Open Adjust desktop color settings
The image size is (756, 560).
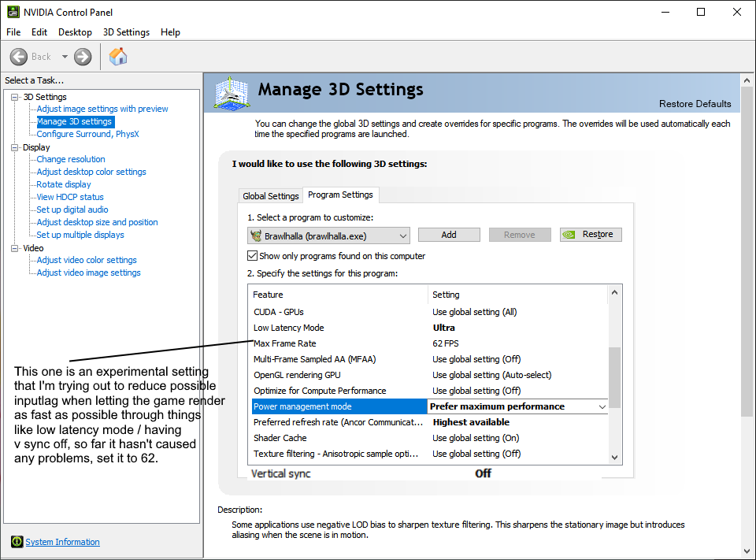click(91, 172)
